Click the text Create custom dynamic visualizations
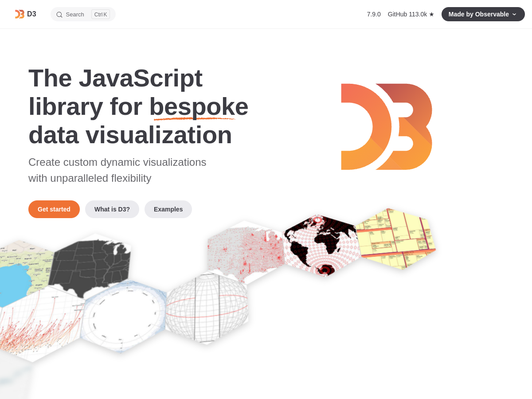The width and height of the screenshot is (532, 399). point(117,162)
